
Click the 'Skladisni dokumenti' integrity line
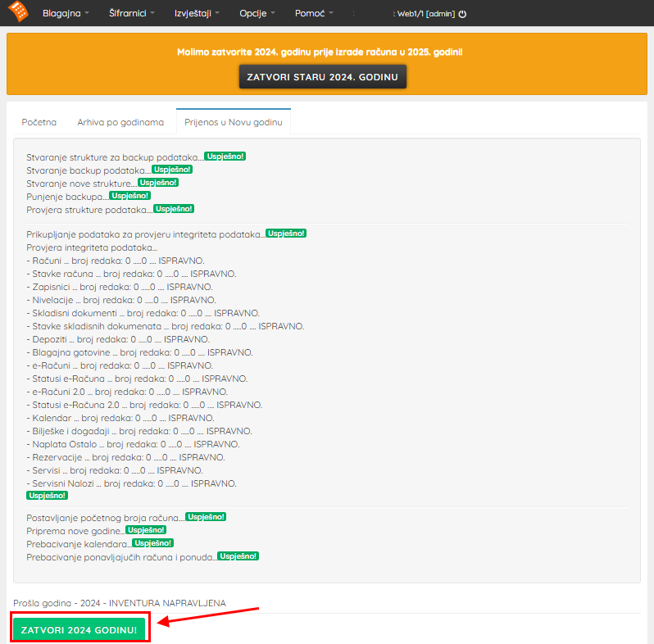143,313
